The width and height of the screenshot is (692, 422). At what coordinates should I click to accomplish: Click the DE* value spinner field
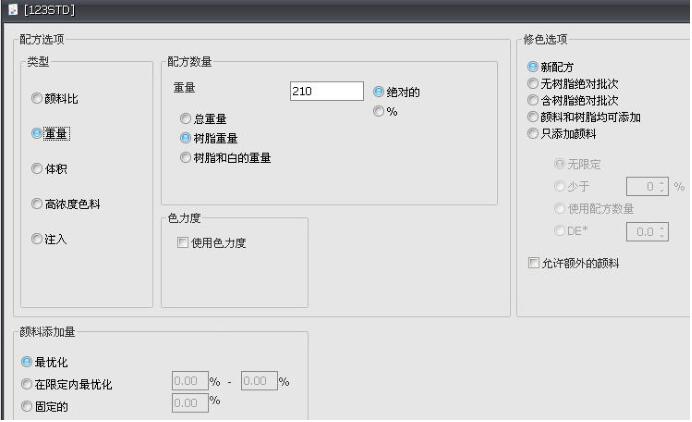pos(647,231)
